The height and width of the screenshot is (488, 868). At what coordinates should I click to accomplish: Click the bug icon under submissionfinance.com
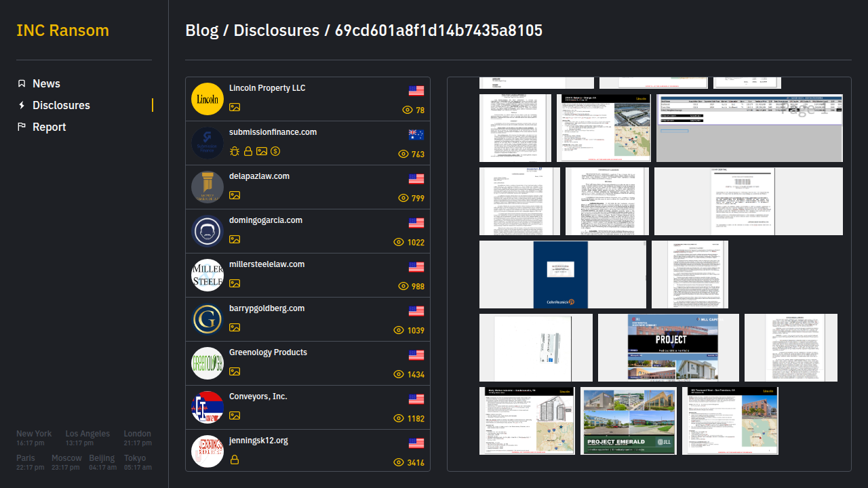click(235, 151)
